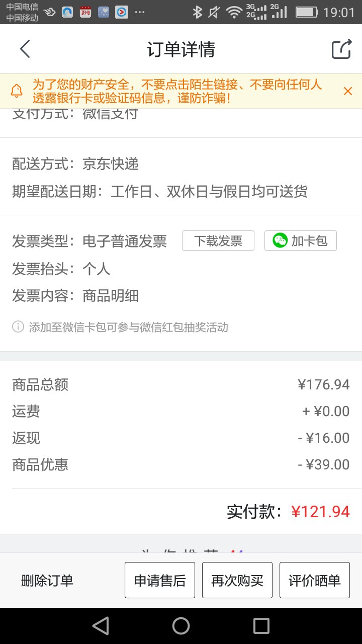The height and width of the screenshot is (644, 362).
Task: Add invoice via 加卡包 button
Action: pos(301,241)
